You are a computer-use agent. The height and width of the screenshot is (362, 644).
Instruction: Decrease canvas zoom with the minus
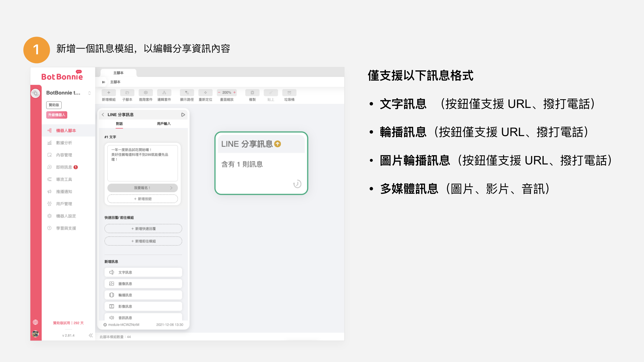(219, 93)
